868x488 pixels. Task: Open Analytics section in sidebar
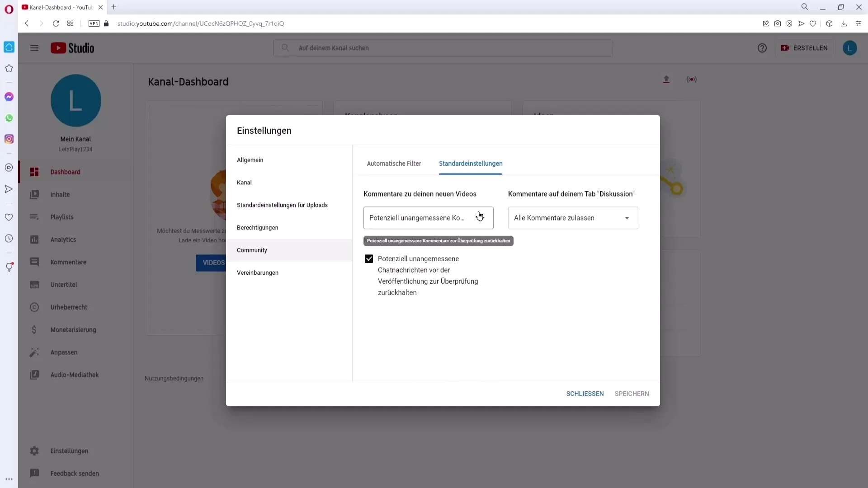(x=62, y=239)
